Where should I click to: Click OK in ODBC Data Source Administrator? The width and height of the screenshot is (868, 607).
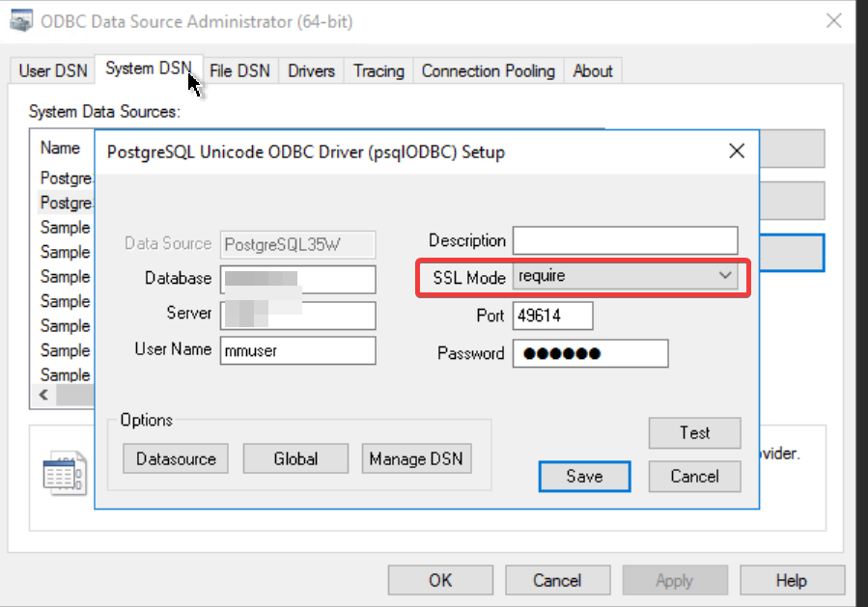(x=440, y=580)
